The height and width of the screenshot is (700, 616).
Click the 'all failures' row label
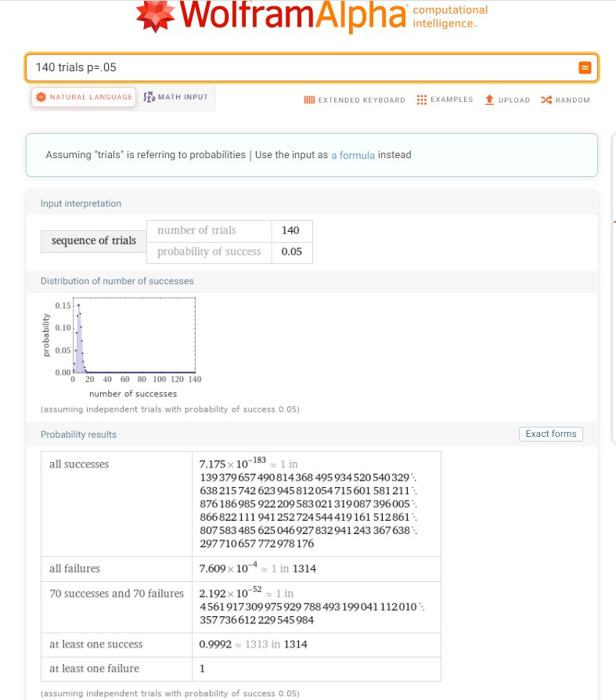74,568
